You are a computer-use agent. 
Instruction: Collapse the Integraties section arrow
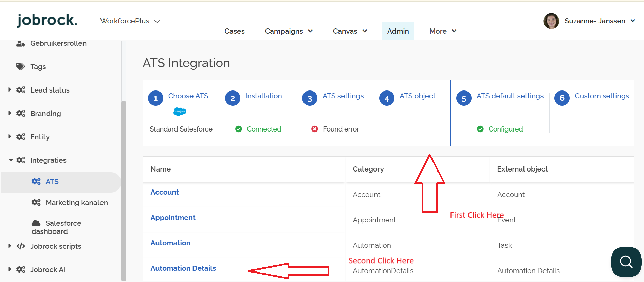point(11,160)
